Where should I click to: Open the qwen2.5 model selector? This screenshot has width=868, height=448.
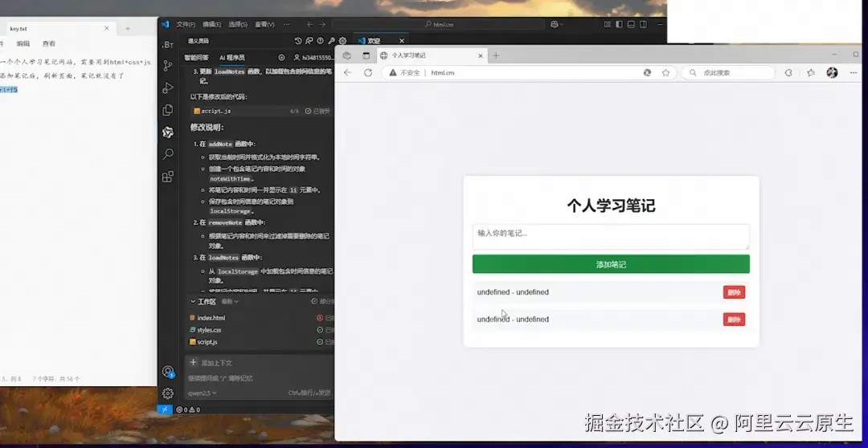tap(202, 393)
